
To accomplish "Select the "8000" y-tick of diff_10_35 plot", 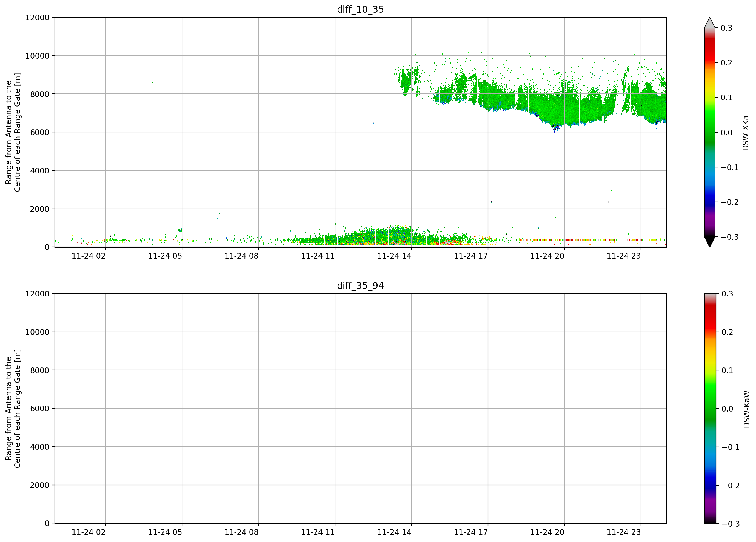I will click(40, 94).
